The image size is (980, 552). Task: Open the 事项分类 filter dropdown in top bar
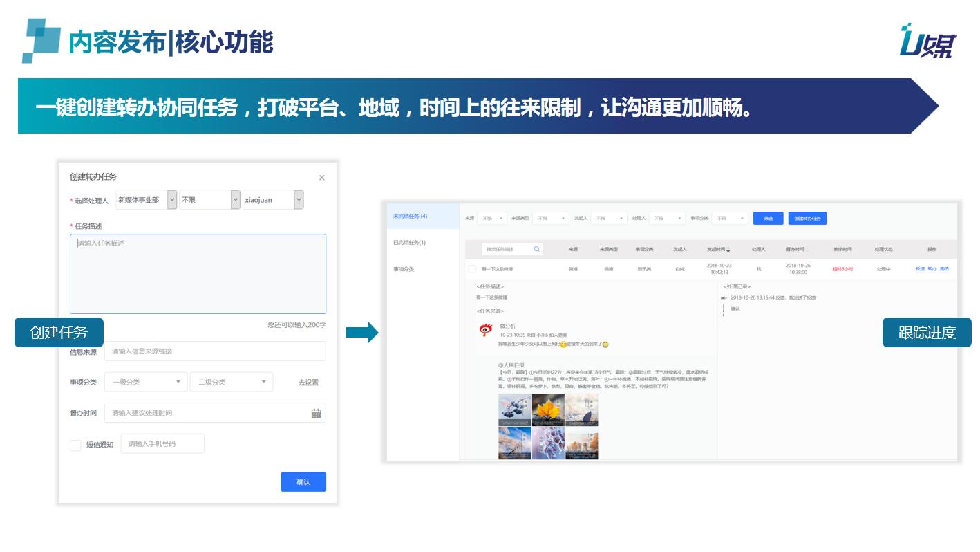point(730,218)
